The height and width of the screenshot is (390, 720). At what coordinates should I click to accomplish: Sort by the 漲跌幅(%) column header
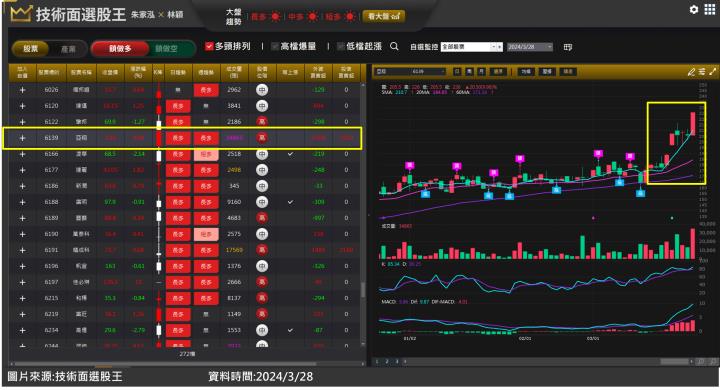point(138,73)
